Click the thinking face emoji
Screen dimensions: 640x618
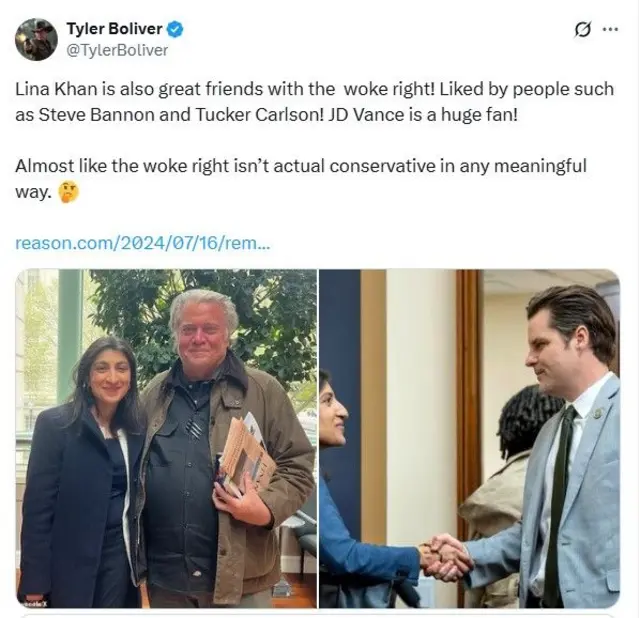pyautogui.click(x=69, y=192)
